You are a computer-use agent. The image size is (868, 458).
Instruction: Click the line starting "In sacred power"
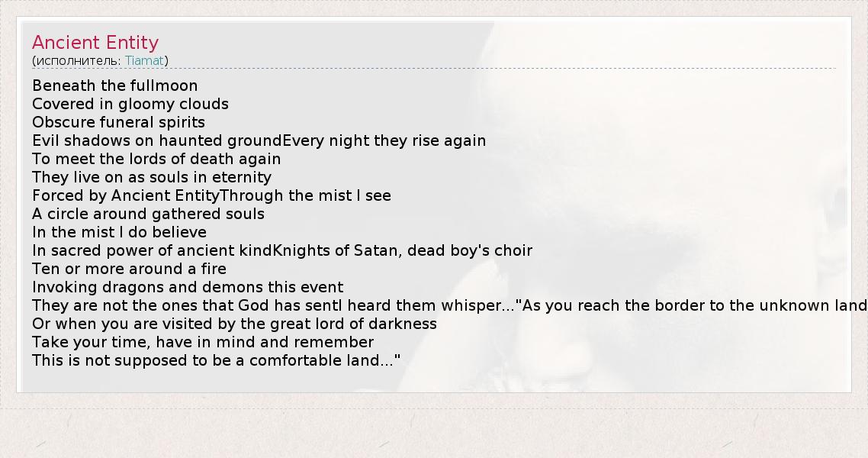(282, 250)
